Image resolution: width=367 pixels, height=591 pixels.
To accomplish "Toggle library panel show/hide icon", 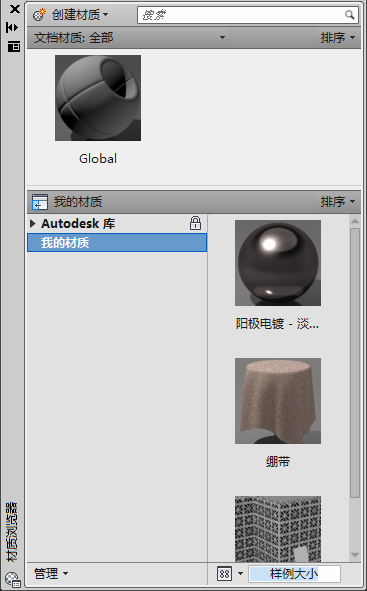I will [40, 202].
